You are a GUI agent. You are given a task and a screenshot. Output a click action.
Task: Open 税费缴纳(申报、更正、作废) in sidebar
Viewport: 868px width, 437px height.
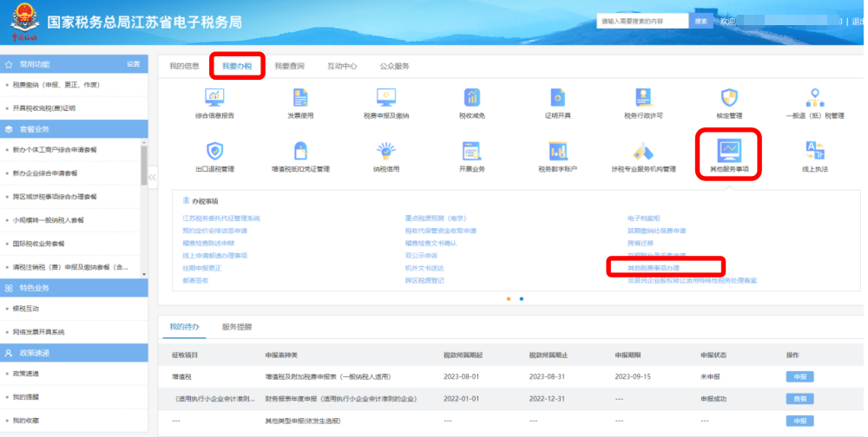coord(56,85)
